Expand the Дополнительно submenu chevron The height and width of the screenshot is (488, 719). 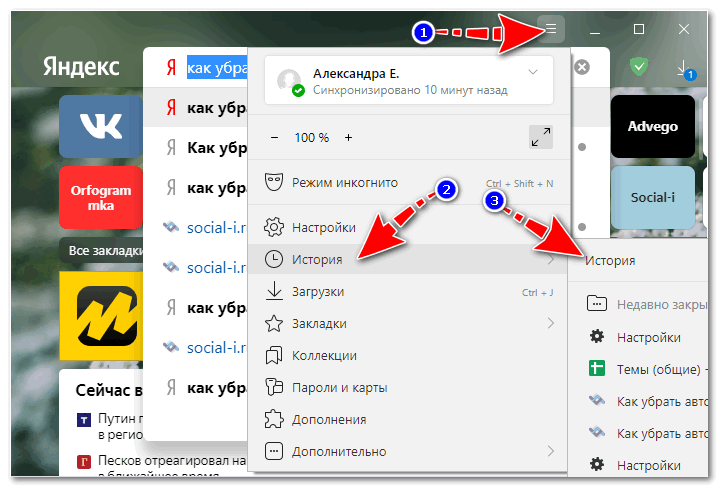[551, 451]
